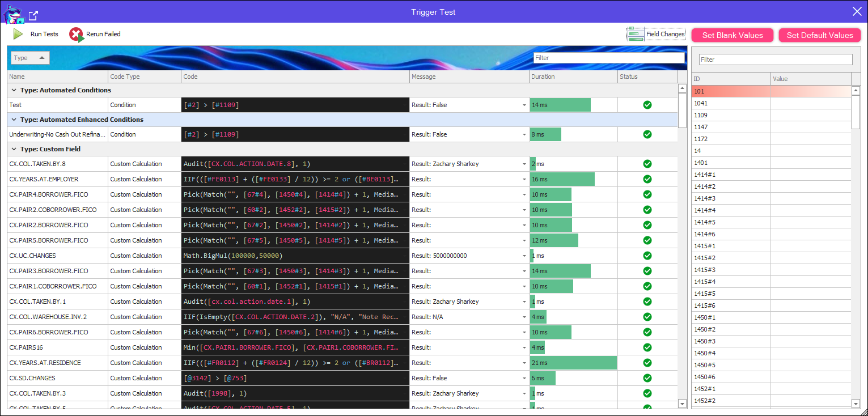Open message dropdown for CX.COL.TAKEN.BY.8
The width and height of the screenshot is (868, 416).
pyautogui.click(x=524, y=164)
